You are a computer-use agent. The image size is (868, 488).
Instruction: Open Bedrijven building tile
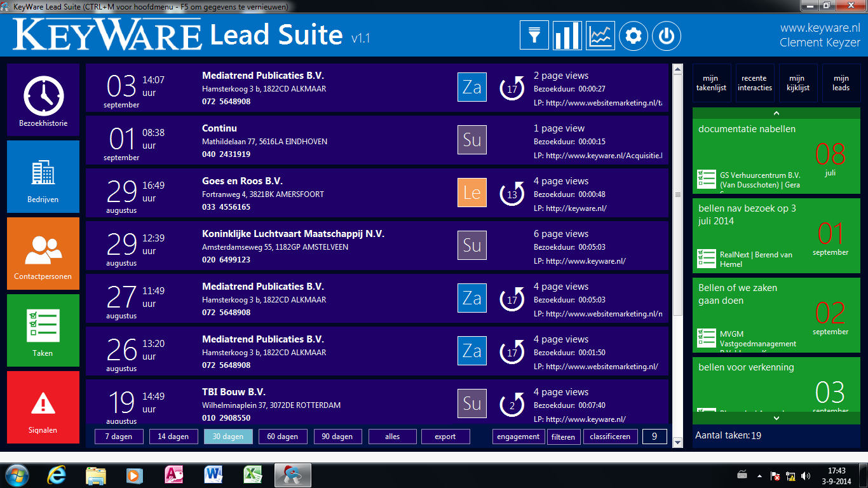click(43, 177)
